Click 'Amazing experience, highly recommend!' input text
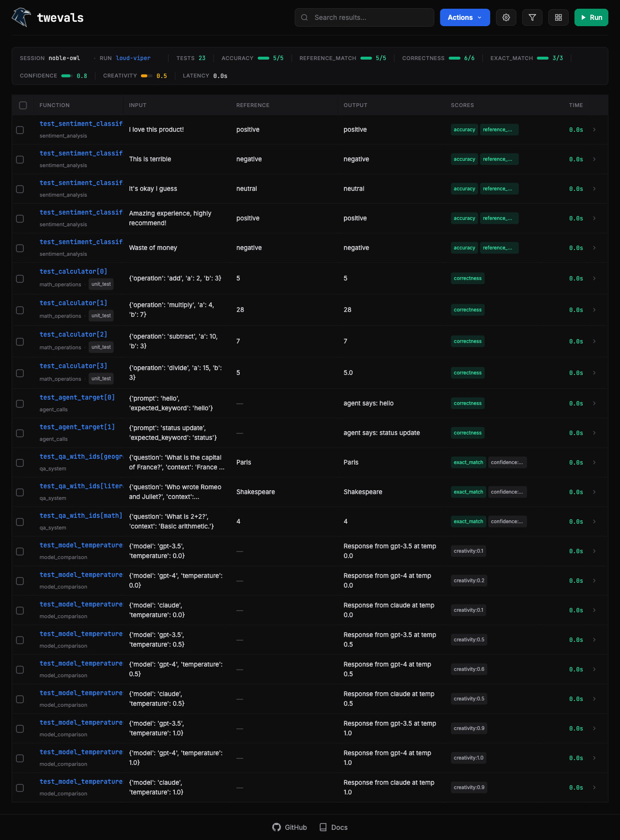 (170, 218)
